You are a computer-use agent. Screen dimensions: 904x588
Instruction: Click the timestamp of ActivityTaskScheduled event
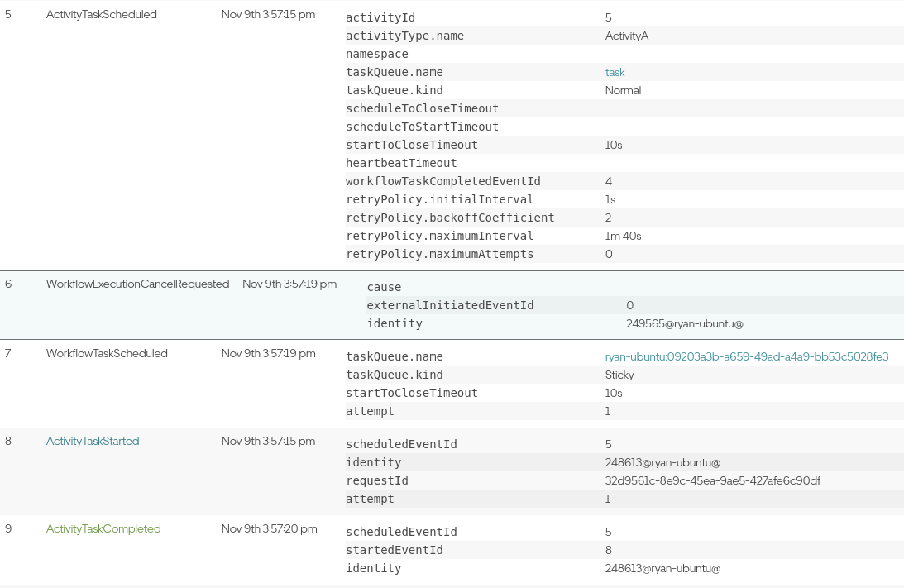[268, 14]
